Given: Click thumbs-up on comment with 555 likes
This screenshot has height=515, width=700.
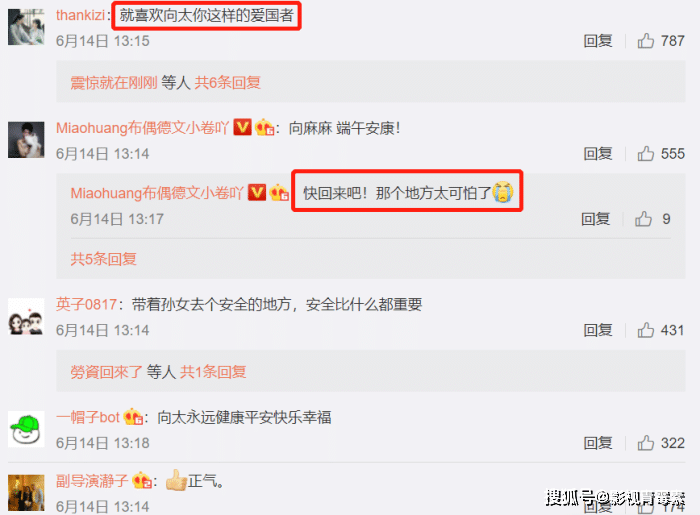Looking at the screenshot, I should coord(646,154).
